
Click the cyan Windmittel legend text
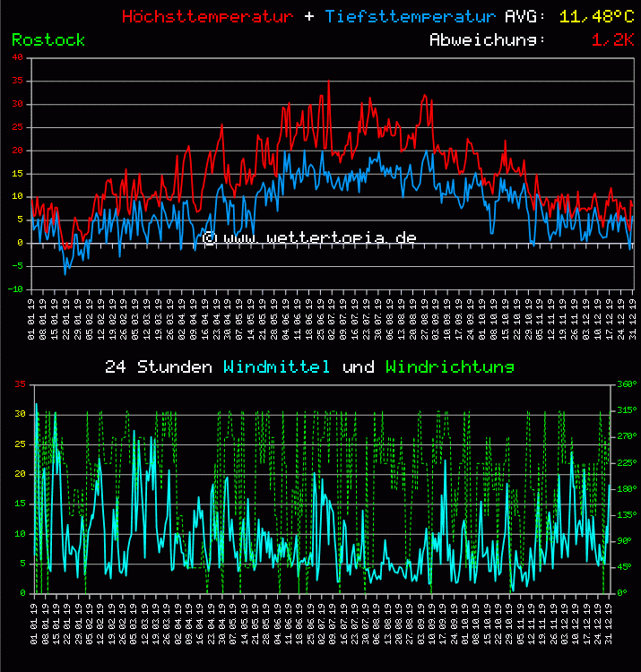pyautogui.click(x=276, y=366)
